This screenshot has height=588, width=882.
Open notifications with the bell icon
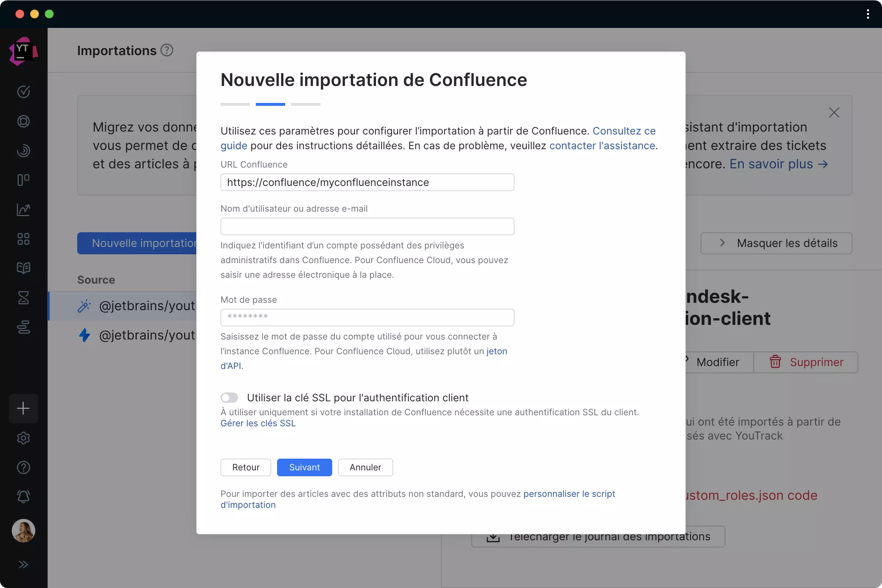point(23,497)
